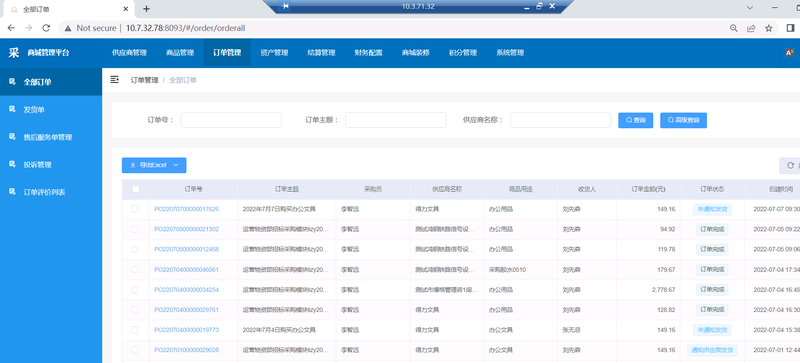Open 资产管理 in the top navigation

[274, 53]
